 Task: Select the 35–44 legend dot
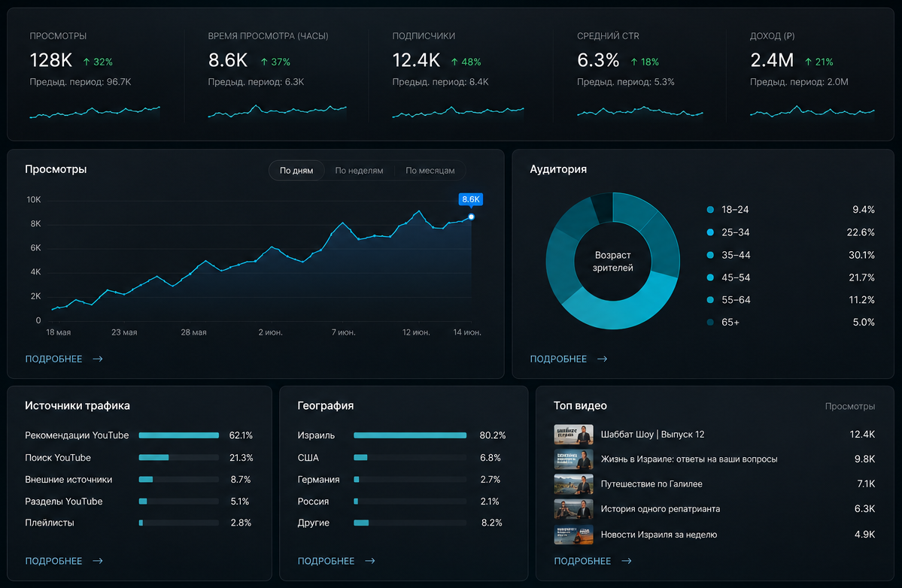point(710,255)
